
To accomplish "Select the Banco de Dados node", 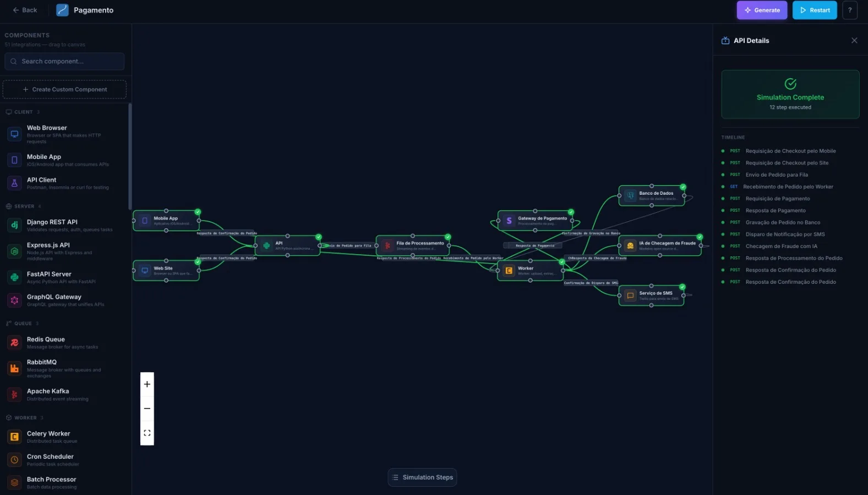I will point(652,196).
